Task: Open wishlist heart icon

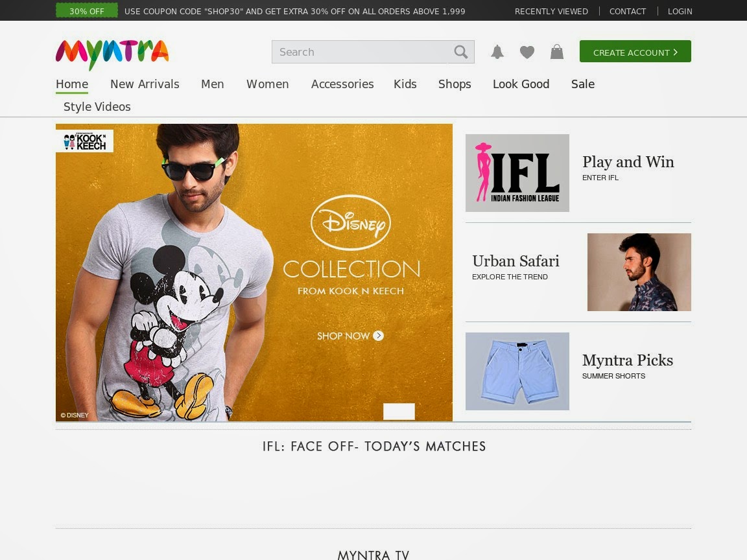Action: (x=527, y=52)
